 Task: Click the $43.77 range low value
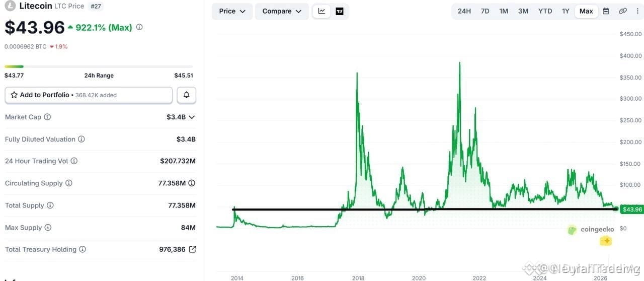click(14, 76)
